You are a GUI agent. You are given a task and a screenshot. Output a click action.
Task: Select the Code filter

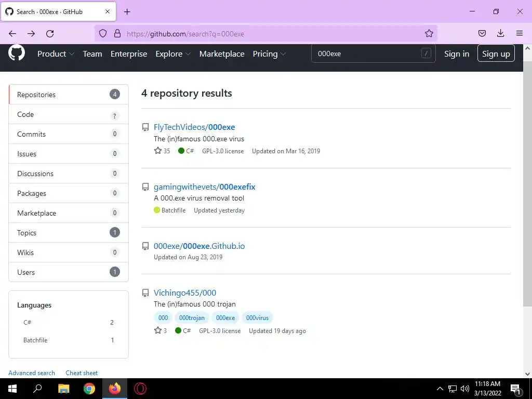coord(69,114)
